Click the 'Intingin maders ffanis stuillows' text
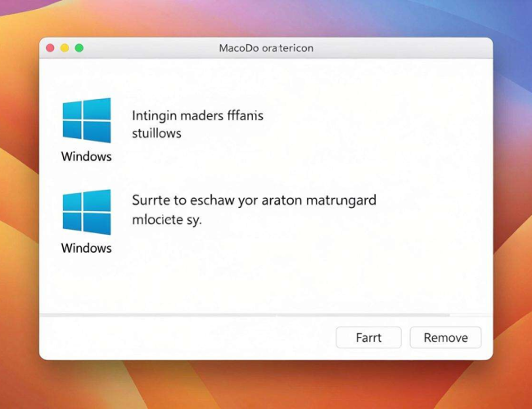Screen dimensions: 532x409 click(x=197, y=124)
